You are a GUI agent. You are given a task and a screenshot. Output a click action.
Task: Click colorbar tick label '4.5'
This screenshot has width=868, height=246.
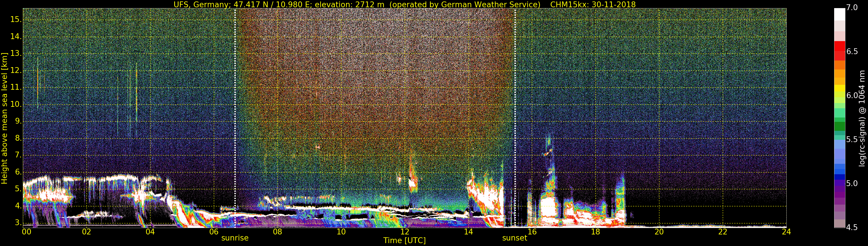[852, 228]
